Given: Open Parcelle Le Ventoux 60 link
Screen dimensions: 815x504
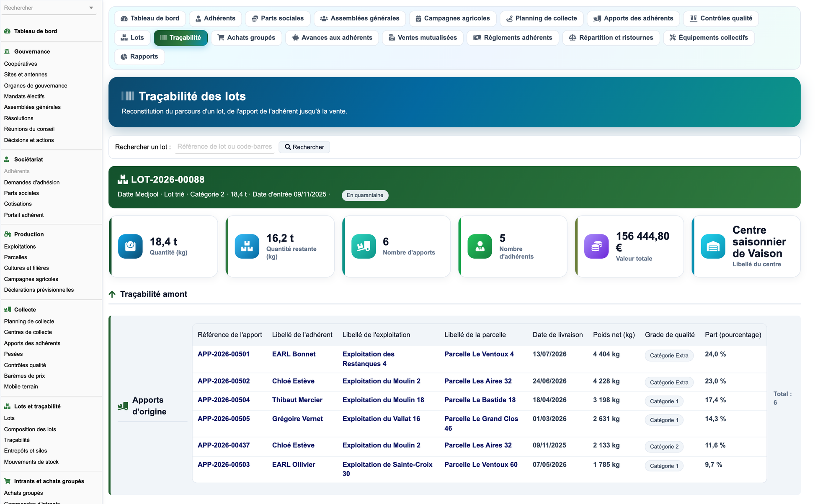Looking at the screenshot, I should pos(481,465).
